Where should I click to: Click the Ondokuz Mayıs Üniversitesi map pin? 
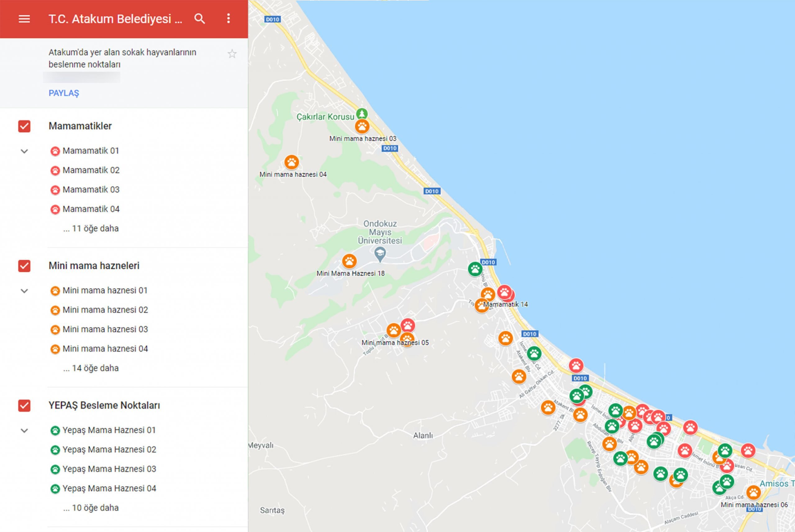click(x=380, y=254)
